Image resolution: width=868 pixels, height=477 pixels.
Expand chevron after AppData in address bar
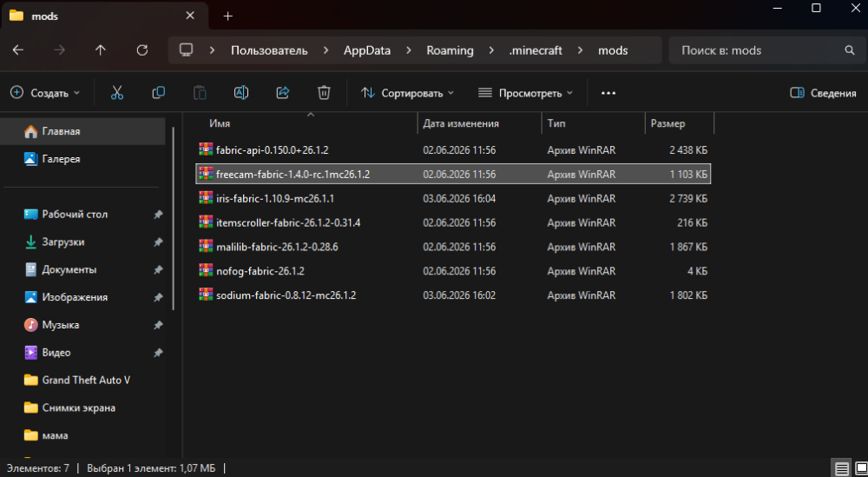click(409, 50)
